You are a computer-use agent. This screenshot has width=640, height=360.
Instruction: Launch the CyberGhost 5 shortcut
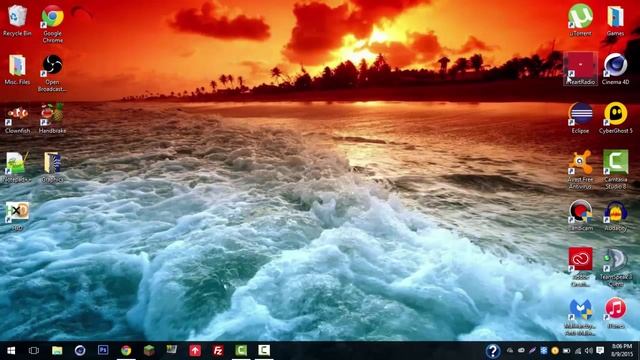[x=616, y=118]
